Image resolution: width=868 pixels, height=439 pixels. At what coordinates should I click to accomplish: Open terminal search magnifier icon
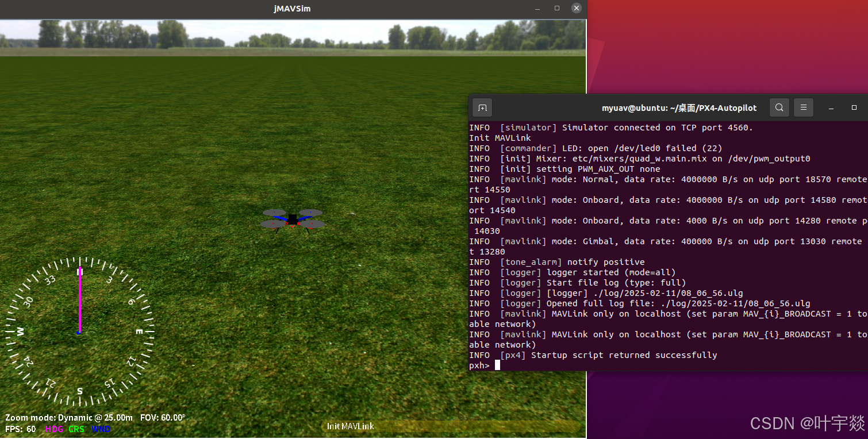pyautogui.click(x=779, y=107)
